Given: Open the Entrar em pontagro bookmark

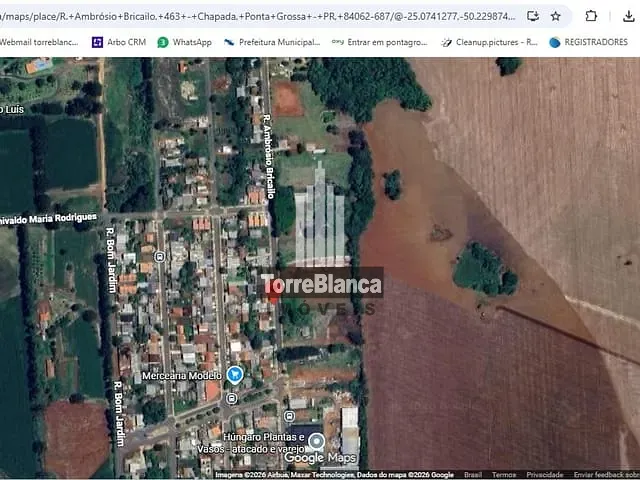Looking at the screenshot, I should (x=379, y=42).
